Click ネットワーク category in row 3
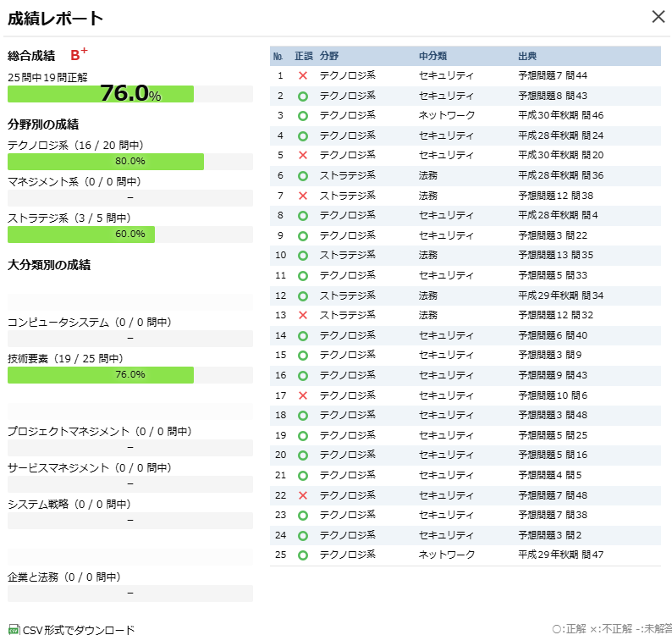This screenshot has width=672, height=635. (x=447, y=115)
